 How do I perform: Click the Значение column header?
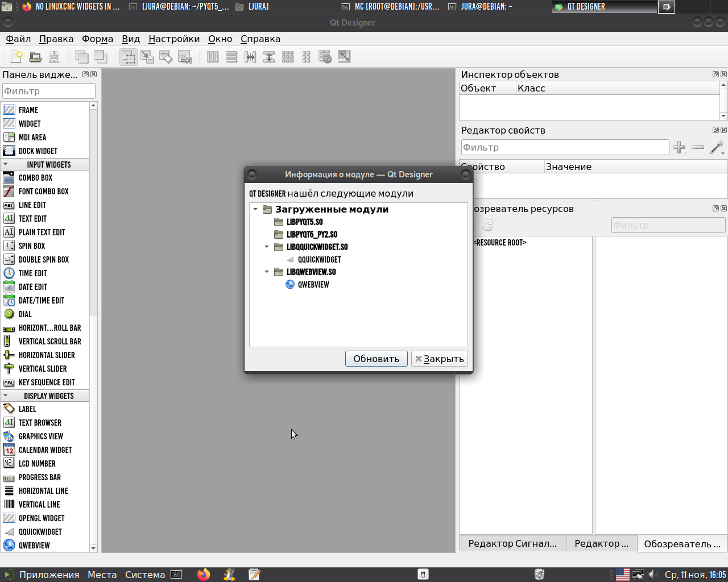tap(635, 167)
